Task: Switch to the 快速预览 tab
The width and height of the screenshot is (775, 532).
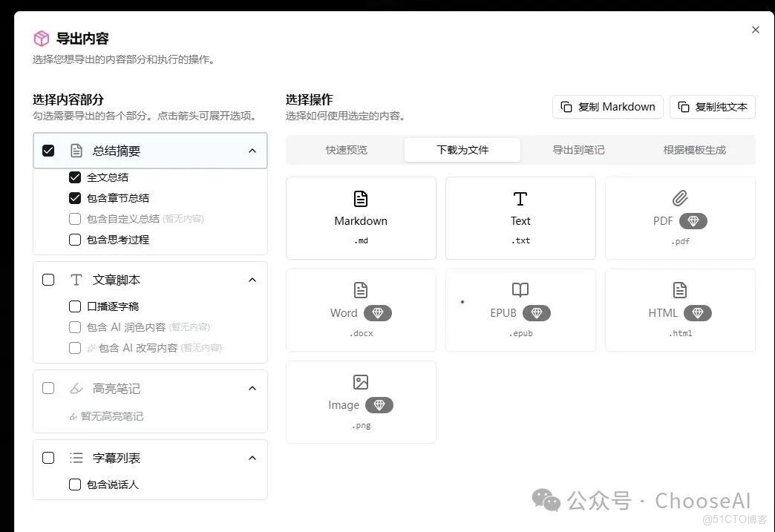Action: coord(346,149)
